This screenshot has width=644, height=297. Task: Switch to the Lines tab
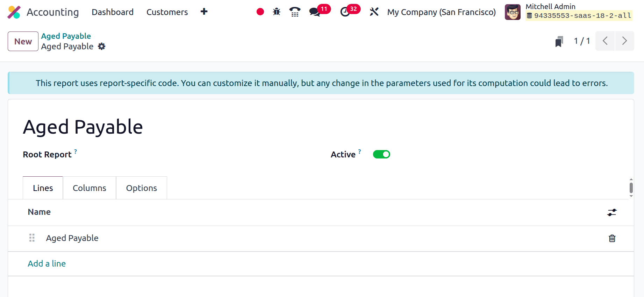43,188
